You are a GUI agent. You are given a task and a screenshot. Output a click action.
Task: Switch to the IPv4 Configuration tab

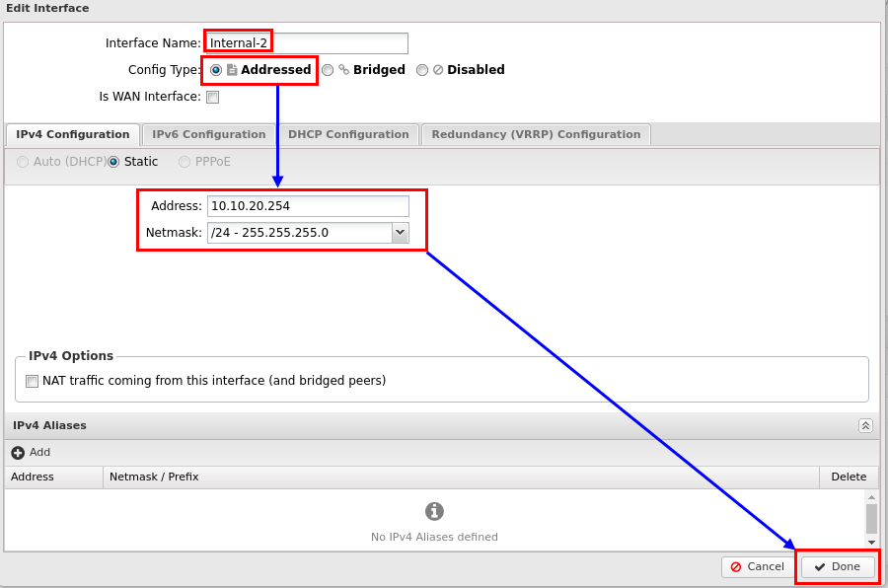click(x=72, y=135)
